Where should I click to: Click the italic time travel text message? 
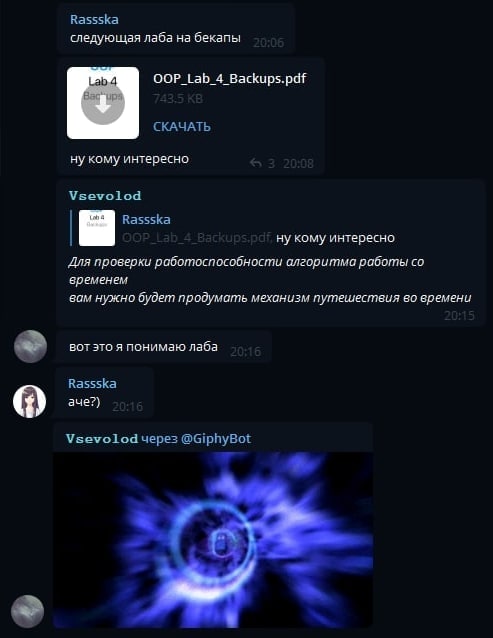point(270,280)
